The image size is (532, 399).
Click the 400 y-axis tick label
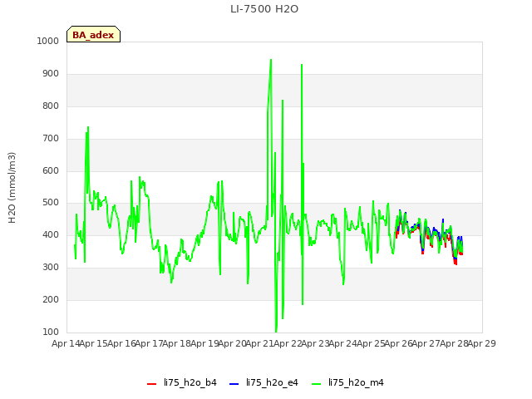coord(51,234)
